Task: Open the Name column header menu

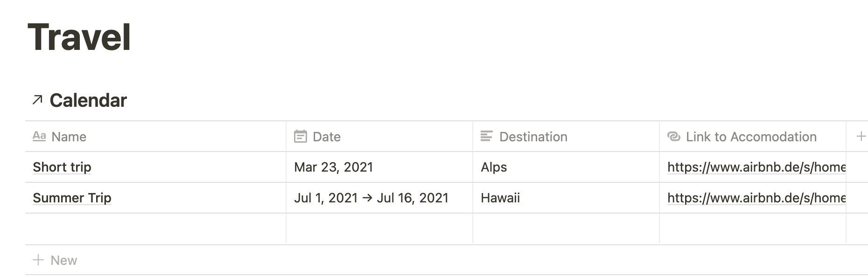Action: [155, 136]
